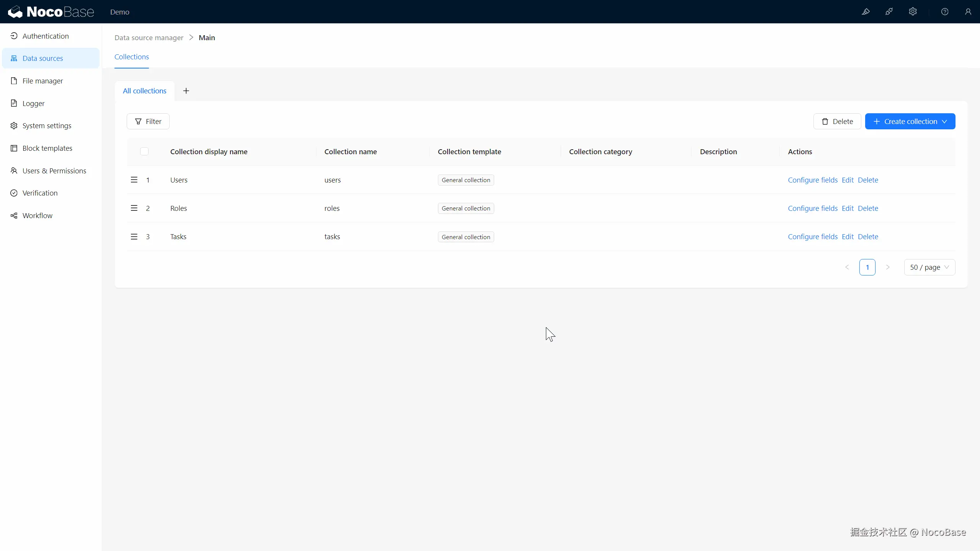Click the Logger sidebar icon
This screenshot has height=551, width=980.
[x=14, y=103]
